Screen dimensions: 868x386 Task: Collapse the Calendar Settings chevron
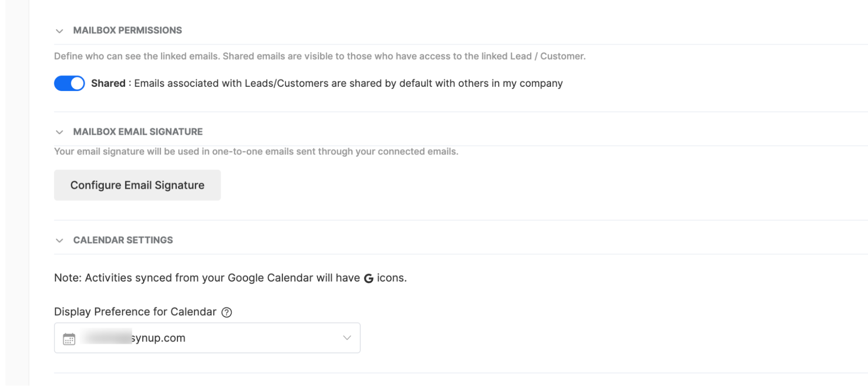(x=59, y=240)
